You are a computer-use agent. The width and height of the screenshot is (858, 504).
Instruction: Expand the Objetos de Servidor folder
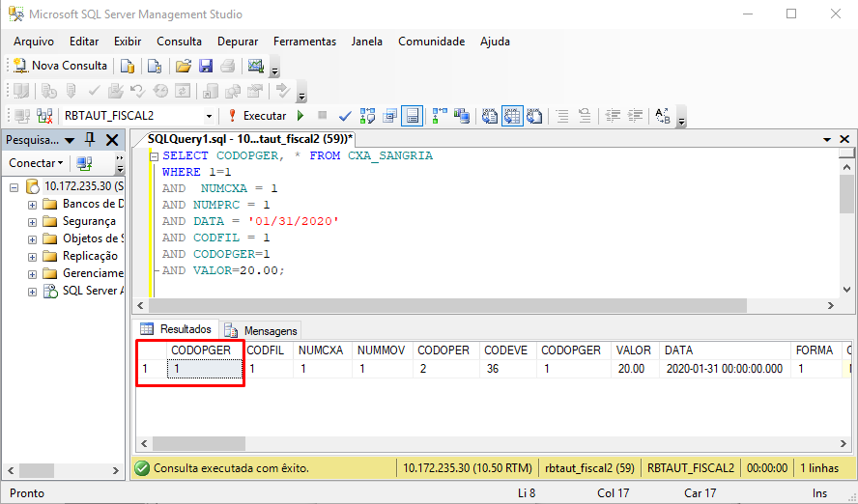pyautogui.click(x=32, y=240)
